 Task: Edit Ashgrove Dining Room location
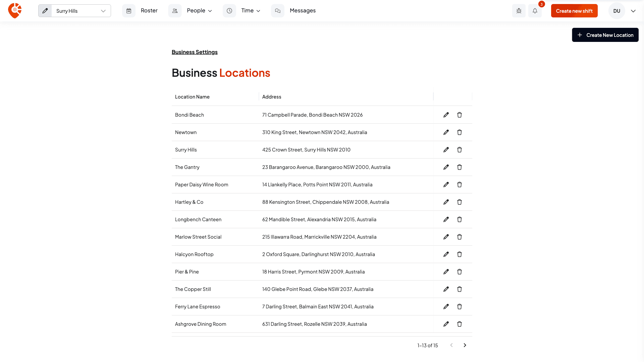tap(446, 324)
